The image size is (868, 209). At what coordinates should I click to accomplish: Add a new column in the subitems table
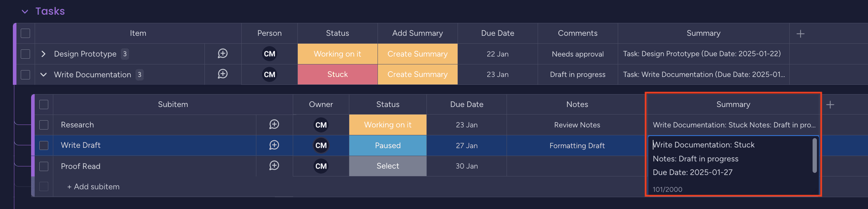point(831,104)
